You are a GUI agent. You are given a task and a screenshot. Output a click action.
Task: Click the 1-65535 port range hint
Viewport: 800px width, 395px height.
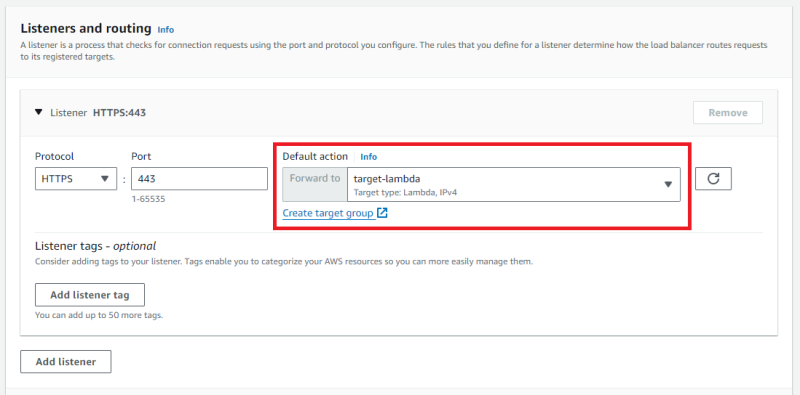148,199
